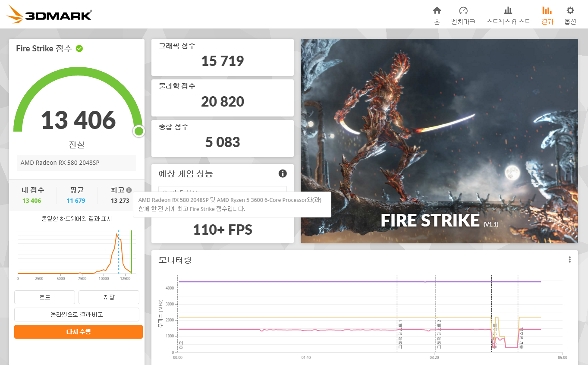Click the 예상 게임 성능 heading

tap(186, 173)
